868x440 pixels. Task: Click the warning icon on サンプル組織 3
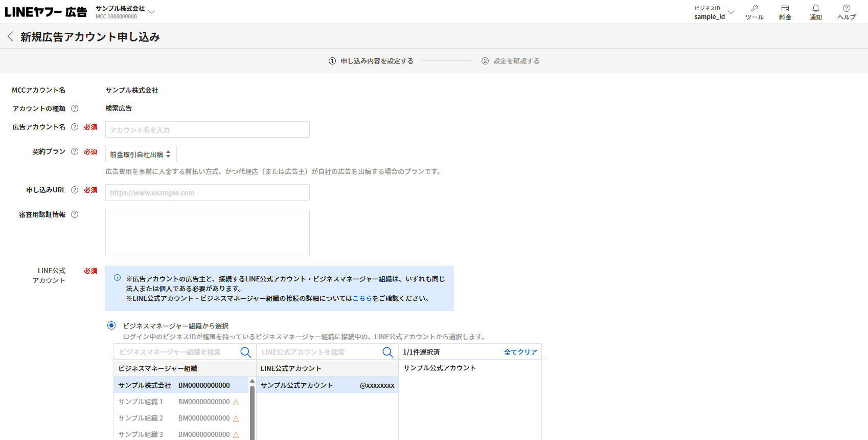click(x=236, y=435)
